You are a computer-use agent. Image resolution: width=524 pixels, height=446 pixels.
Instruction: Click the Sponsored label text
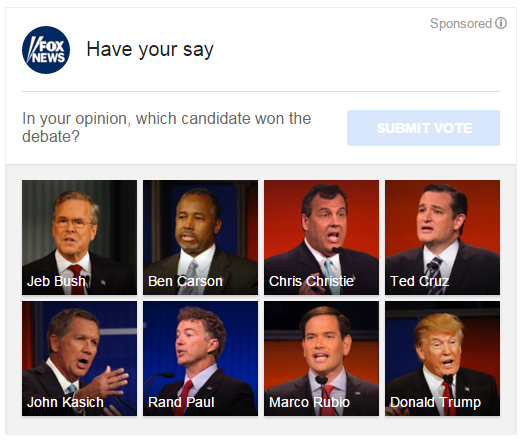[461, 24]
